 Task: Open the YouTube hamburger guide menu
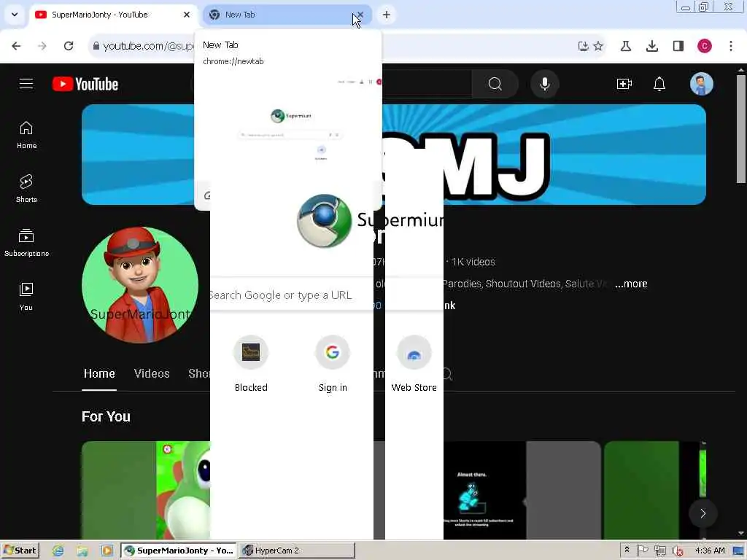coord(26,84)
